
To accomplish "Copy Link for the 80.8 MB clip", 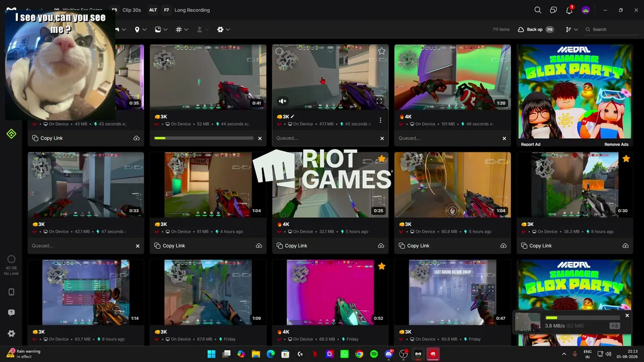I will [414, 246].
